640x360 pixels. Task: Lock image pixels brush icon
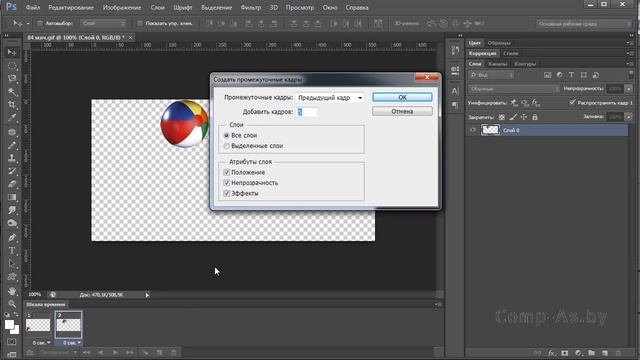(513, 117)
